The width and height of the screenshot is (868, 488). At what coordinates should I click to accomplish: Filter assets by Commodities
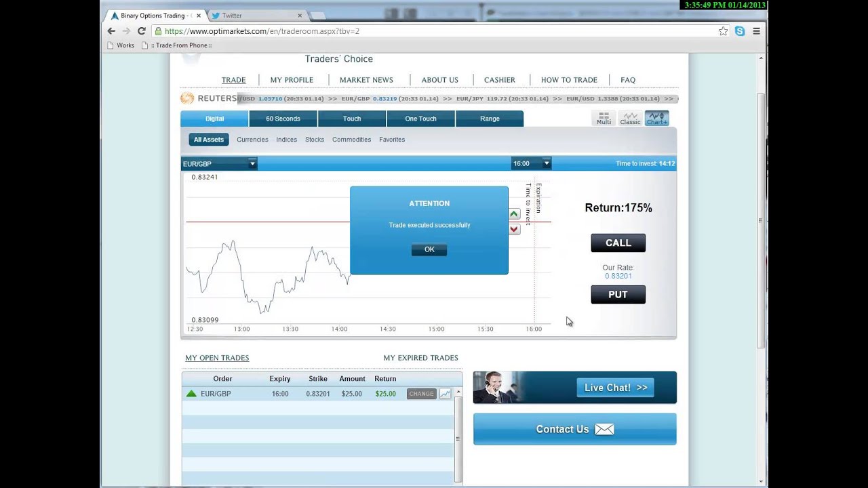[x=351, y=140]
